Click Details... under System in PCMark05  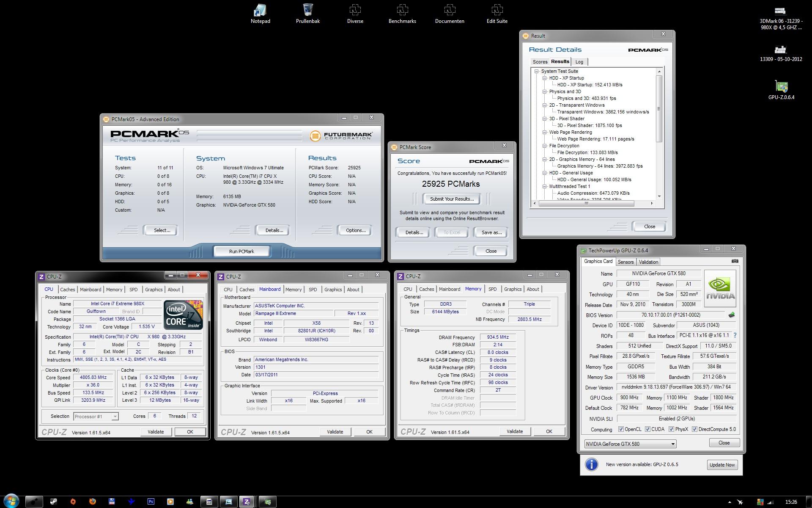click(274, 230)
